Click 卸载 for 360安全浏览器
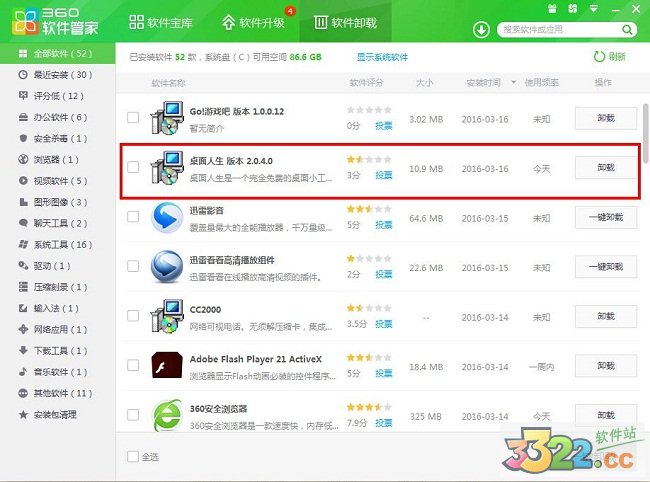Image resolution: width=650 pixels, height=482 pixels. (606, 415)
